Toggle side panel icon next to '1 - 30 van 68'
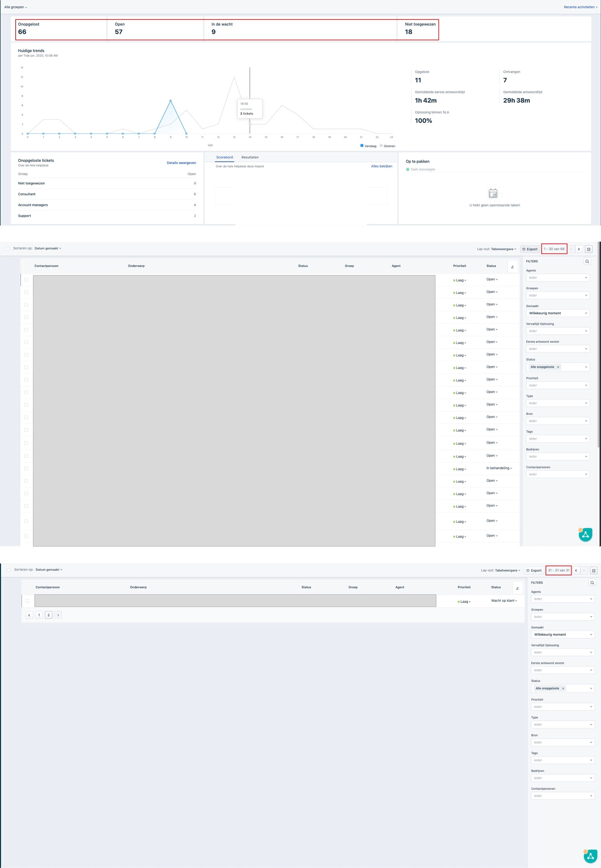 click(x=588, y=249)
